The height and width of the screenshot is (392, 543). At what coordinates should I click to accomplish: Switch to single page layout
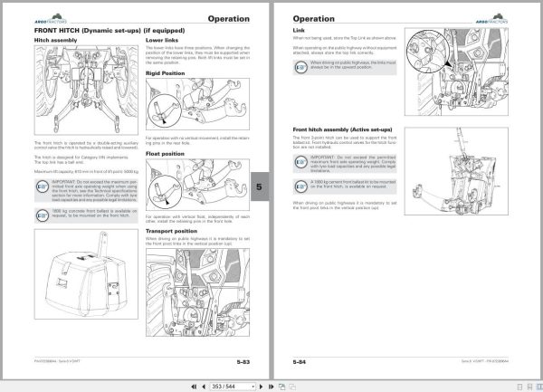[x=519, y=387]
